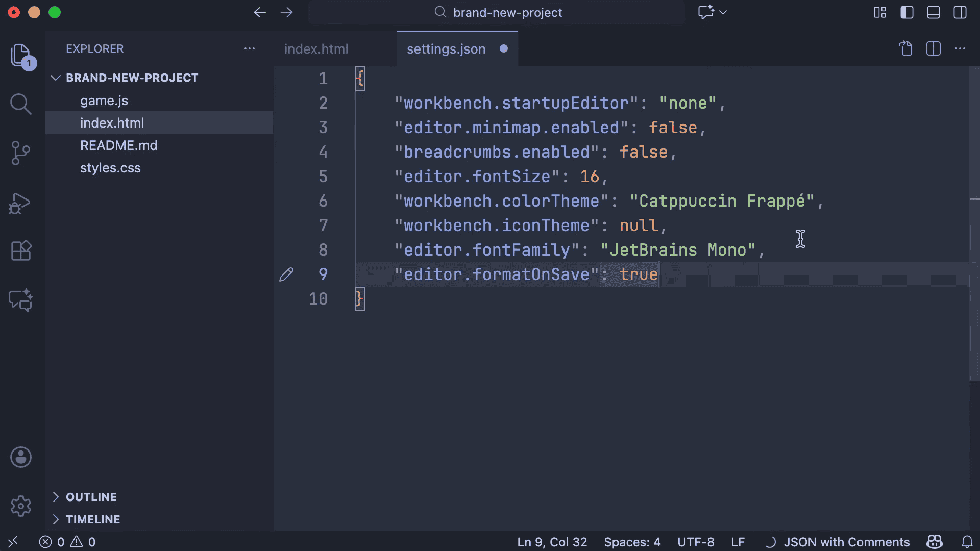The width and height of the screenshot is (980, 551).
Task: Open the styles.css file
Action: [x=110, y=168]
